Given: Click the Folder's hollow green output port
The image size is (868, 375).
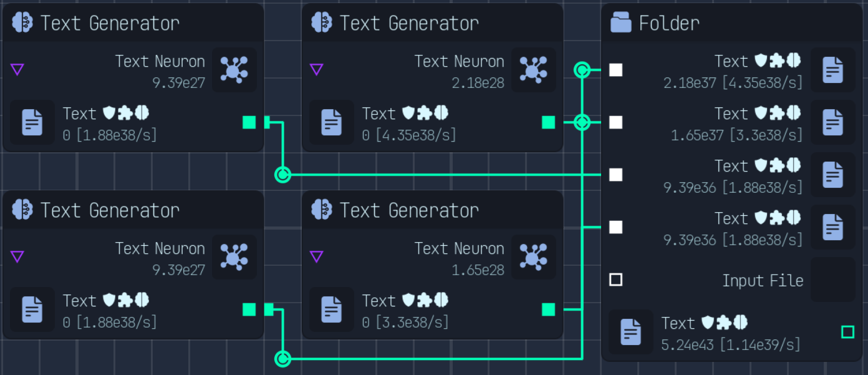Looking at the screenshot, I should (x=847, y=332).
